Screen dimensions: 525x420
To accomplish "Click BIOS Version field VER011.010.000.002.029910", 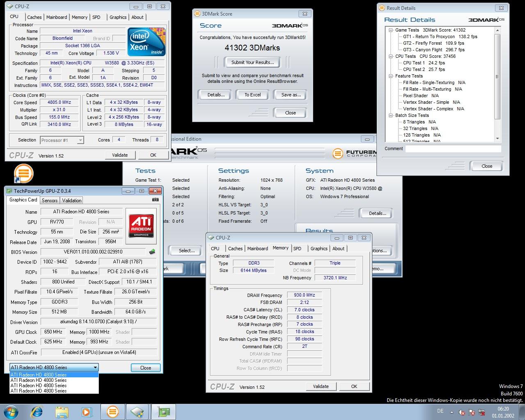I will point(93,252).
